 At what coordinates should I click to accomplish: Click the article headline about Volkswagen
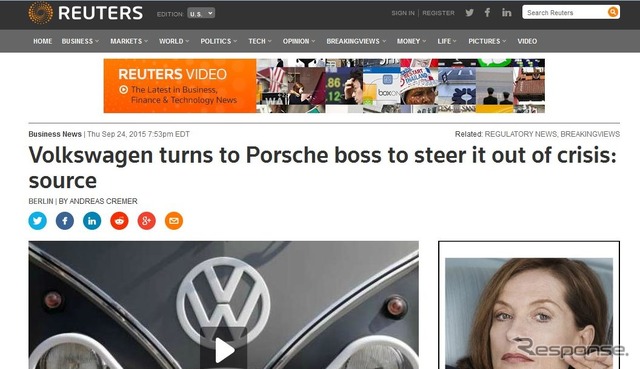pos(322,167)
